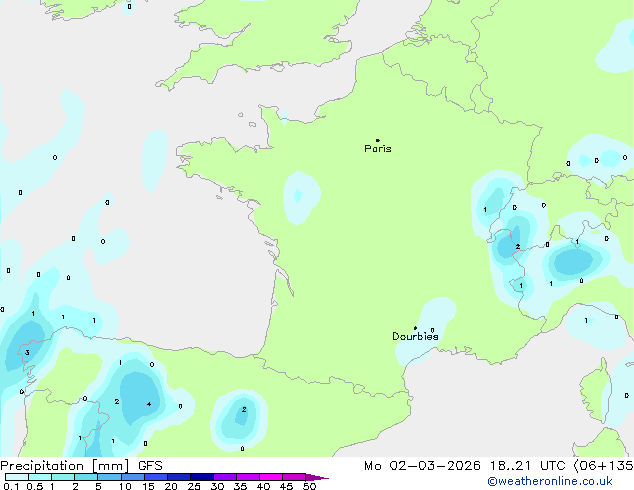Pick the legend swatch between 10 and 15
The width and height of the screenshot is (634, 490).
pyautogui.click(x=133, y=477)
